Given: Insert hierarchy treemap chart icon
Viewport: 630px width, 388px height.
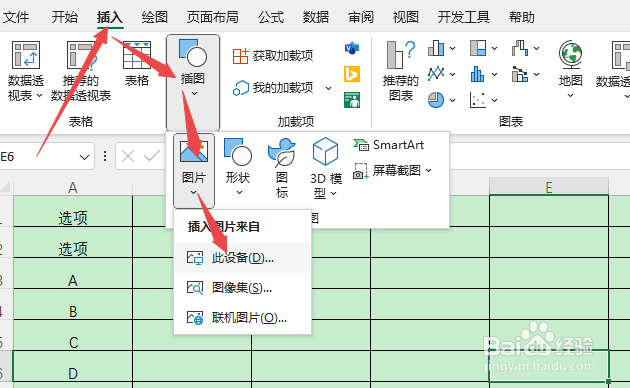Looking at the screenshot, I should coord(478,48).
